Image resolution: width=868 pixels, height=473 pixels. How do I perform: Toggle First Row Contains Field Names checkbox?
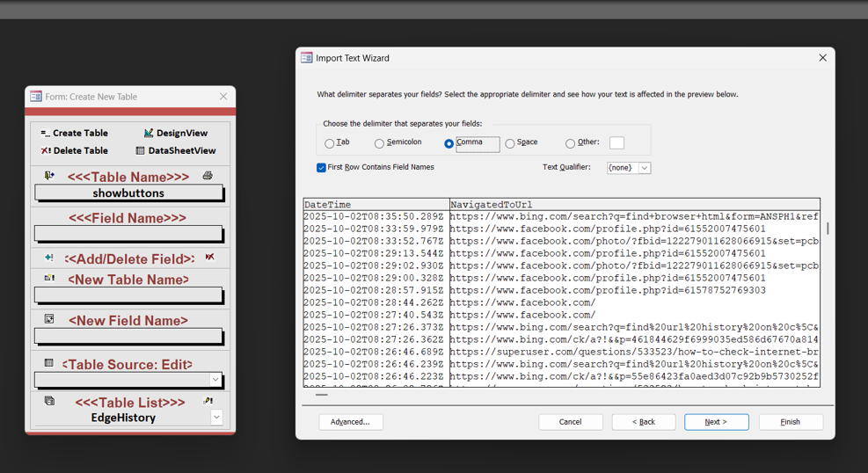[321, 168]
